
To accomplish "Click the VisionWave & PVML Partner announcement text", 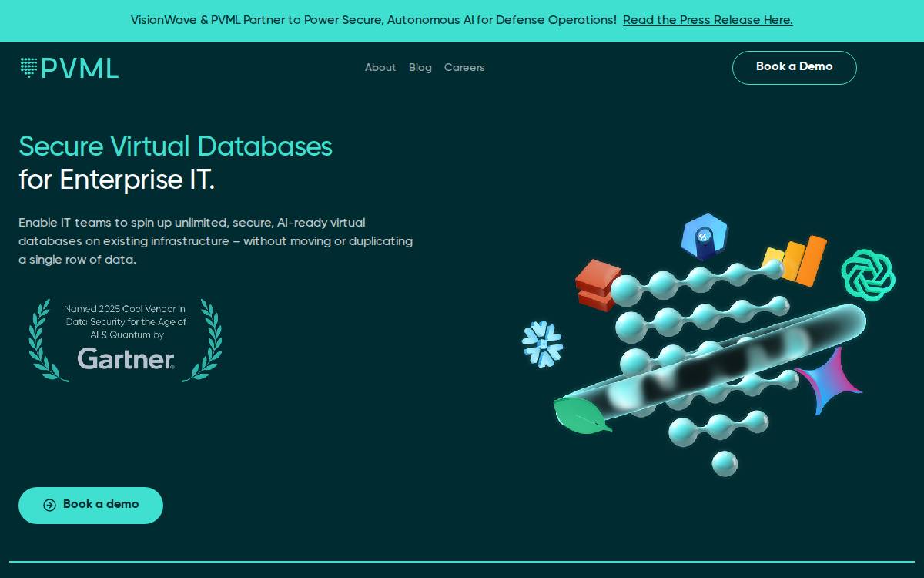I will (x=373, y=20).
